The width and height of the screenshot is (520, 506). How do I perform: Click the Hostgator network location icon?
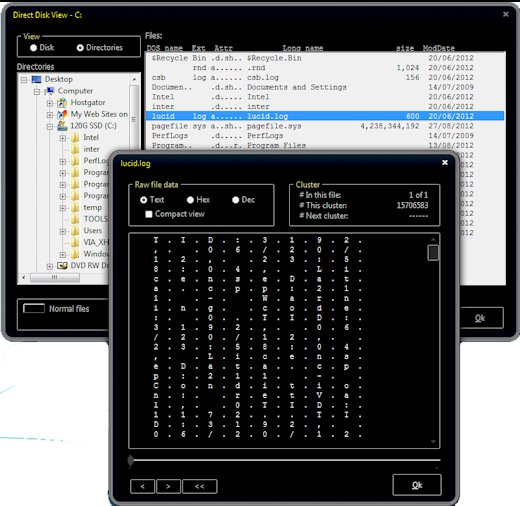[62, 103]
